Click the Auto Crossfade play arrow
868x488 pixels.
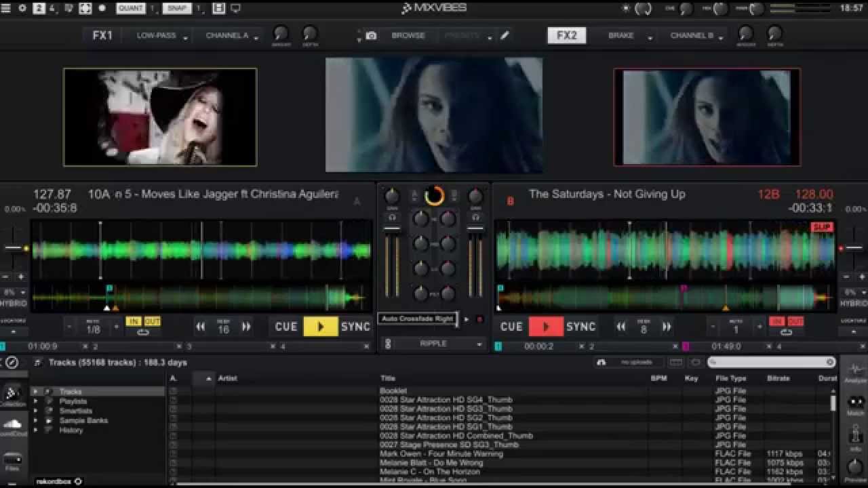(467, 319)
